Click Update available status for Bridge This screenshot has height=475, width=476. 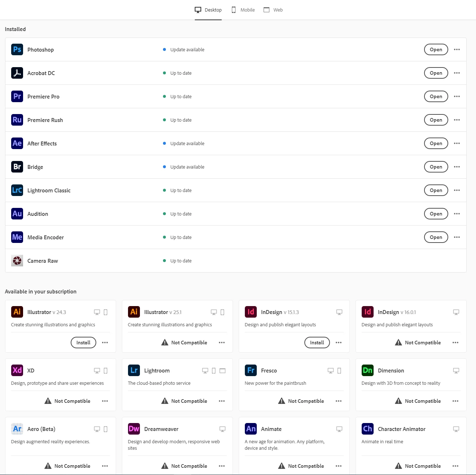(184, 167)
